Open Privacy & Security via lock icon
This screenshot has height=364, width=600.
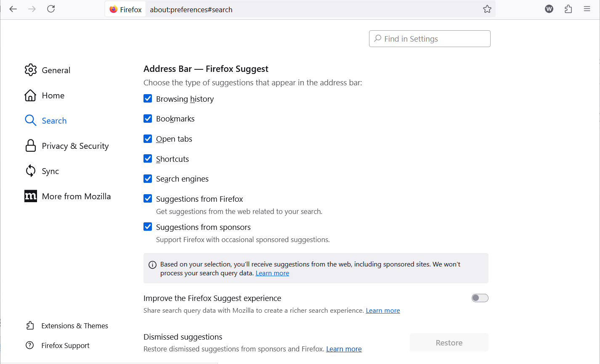(x=31, y=145)
